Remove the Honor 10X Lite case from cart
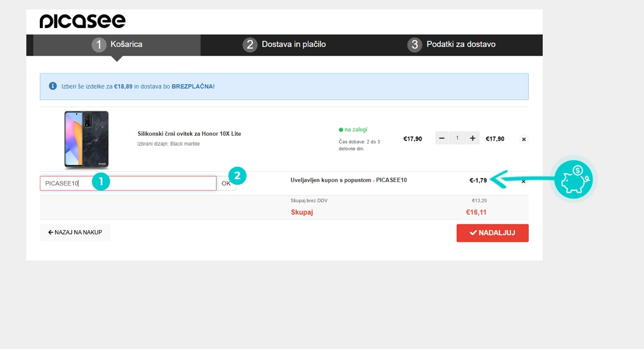Screen dimensions: 644x349 523,139
